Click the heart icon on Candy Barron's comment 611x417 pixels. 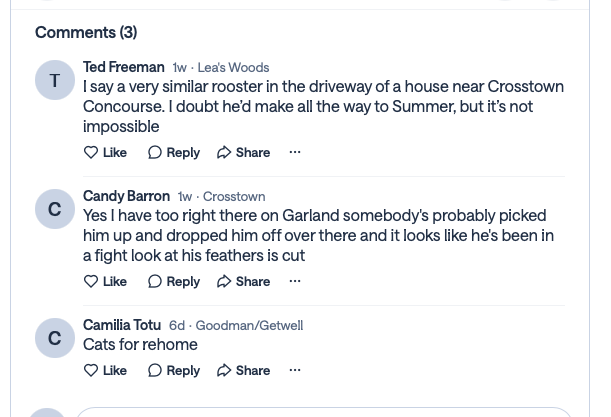(x=91, y=281)
